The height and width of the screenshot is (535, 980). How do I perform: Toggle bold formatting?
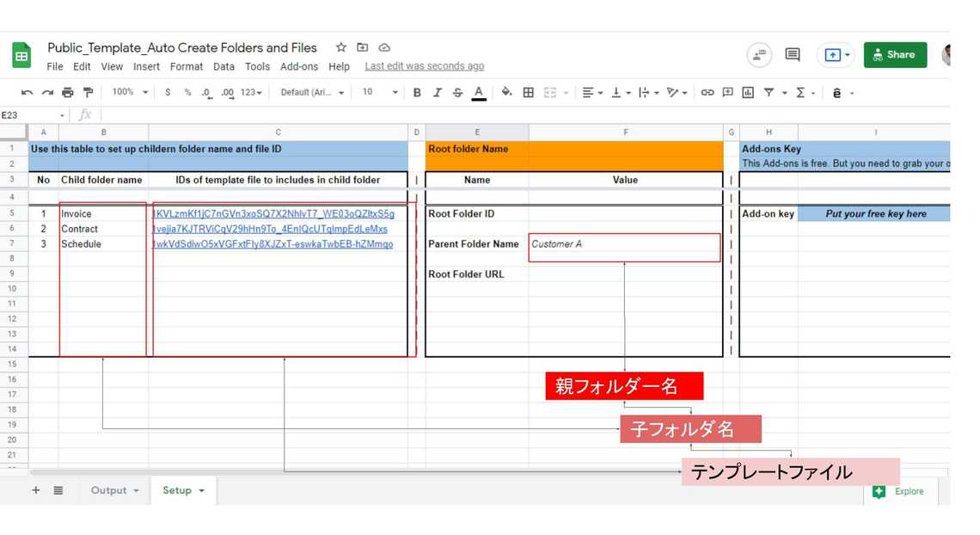pyautogui.click(x=417, y=93)
